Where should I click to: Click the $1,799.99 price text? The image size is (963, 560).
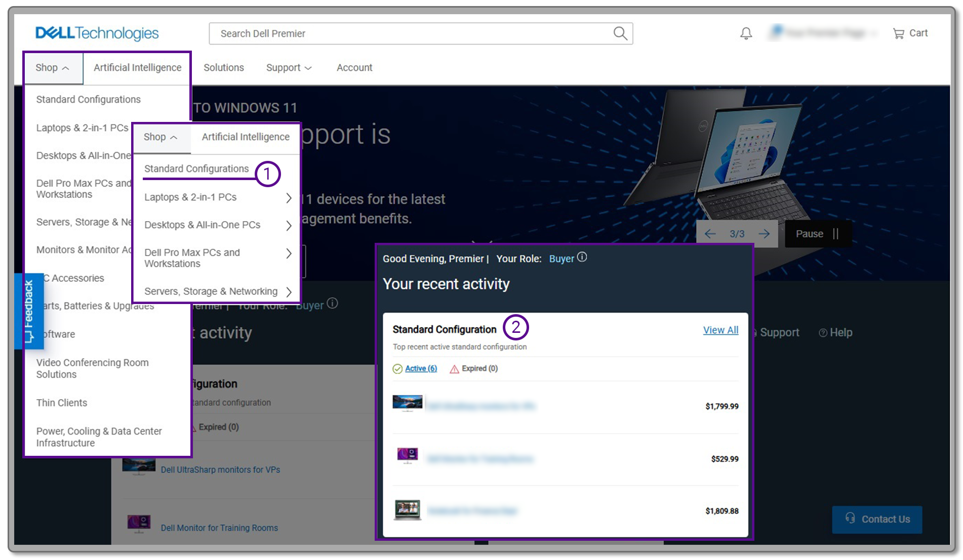tap(722, 406)
